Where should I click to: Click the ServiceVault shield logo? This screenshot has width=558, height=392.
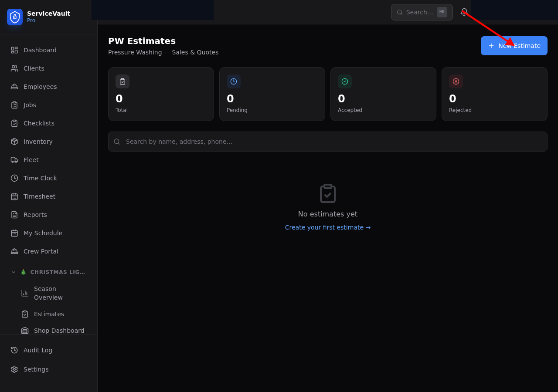click(x=15, y=17)
